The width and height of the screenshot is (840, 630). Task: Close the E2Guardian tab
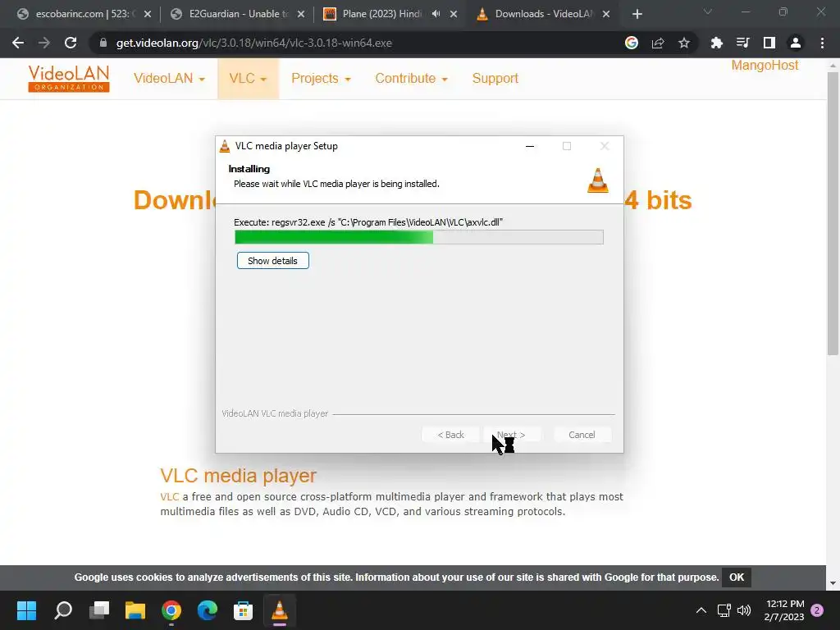coord(301,14)
